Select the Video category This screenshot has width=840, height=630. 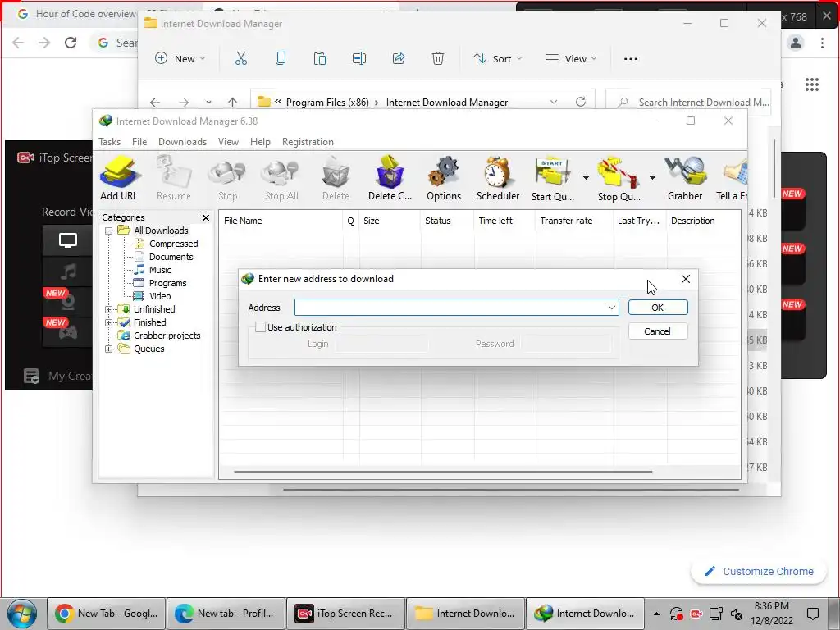coord(160,296)
